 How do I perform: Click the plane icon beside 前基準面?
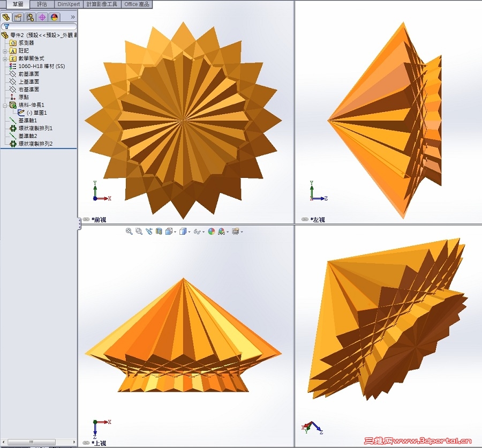pos(13,74)
